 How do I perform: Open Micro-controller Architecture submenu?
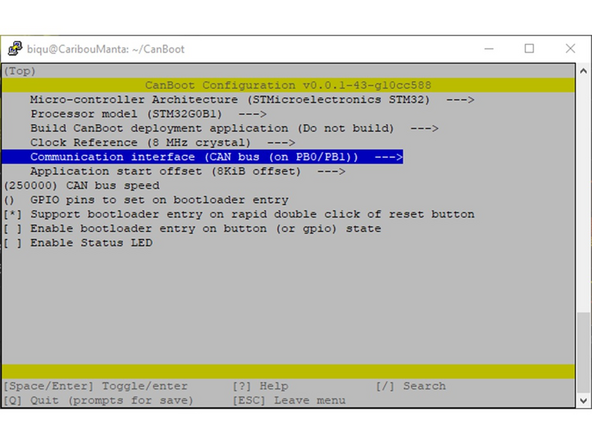(252, 100)
